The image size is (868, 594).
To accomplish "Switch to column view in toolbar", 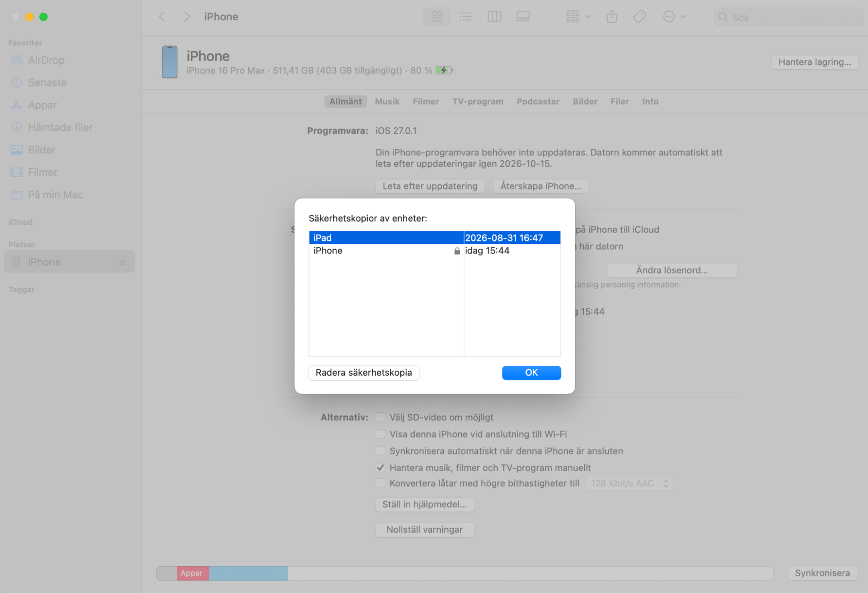I will pyautogui.click(x=494, y=17).
